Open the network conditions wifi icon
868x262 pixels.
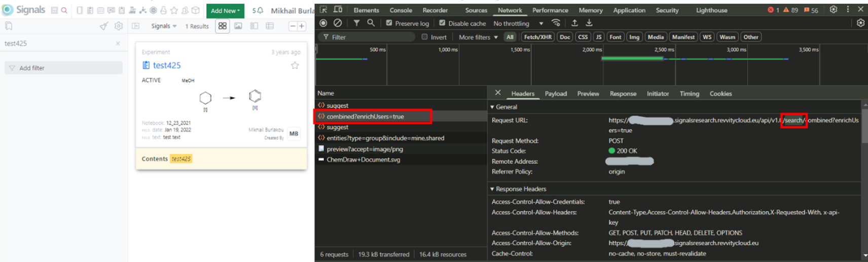click(556, 23)
